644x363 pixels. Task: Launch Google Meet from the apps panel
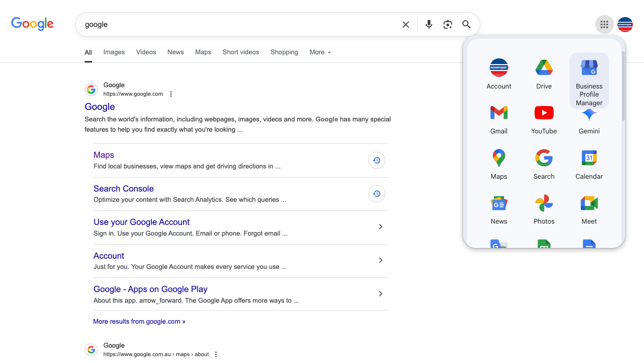pos(589,210)
